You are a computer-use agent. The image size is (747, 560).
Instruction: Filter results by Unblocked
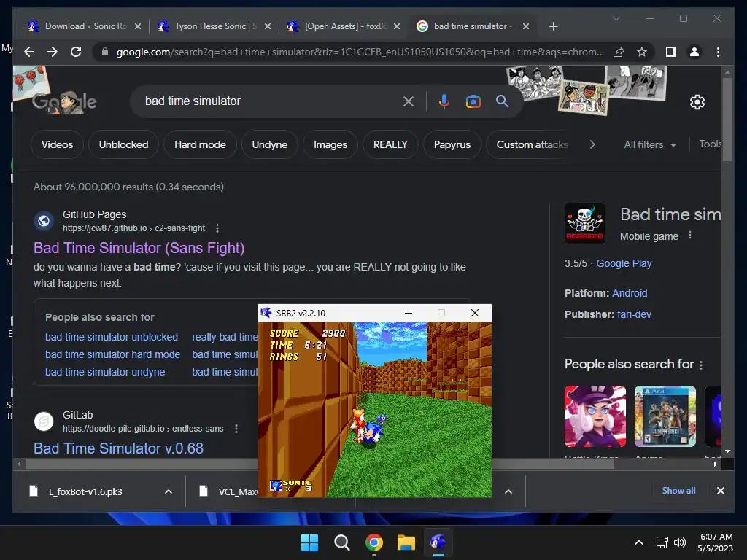click(123, 144)
